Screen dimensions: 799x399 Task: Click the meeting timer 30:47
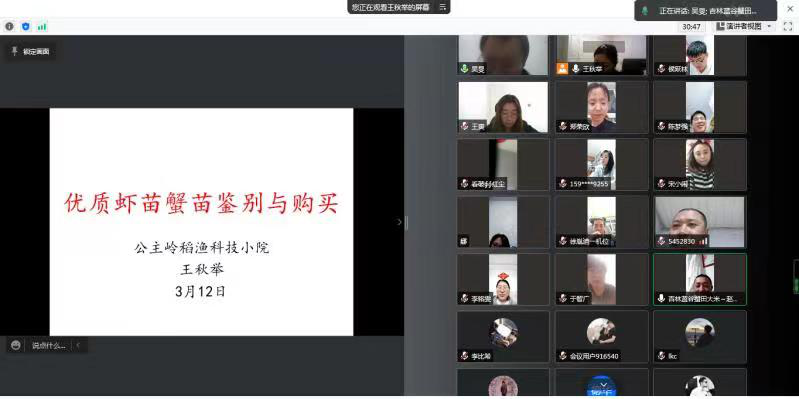(x=691, y=26)
